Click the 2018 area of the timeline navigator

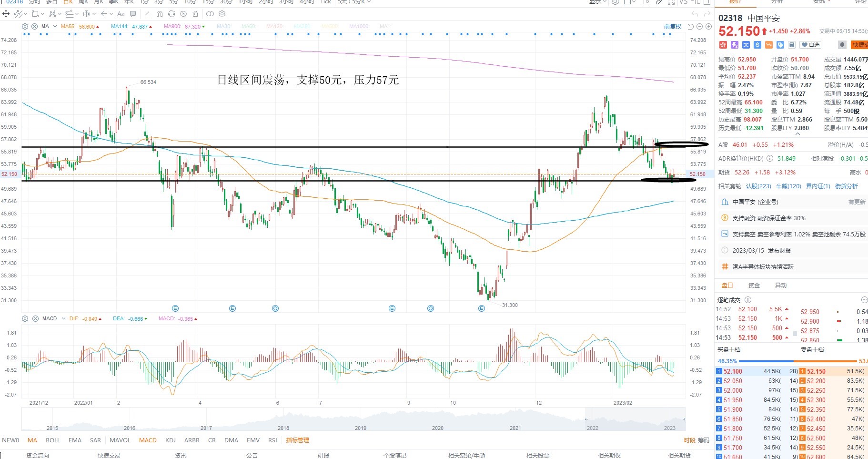point(283,428)
